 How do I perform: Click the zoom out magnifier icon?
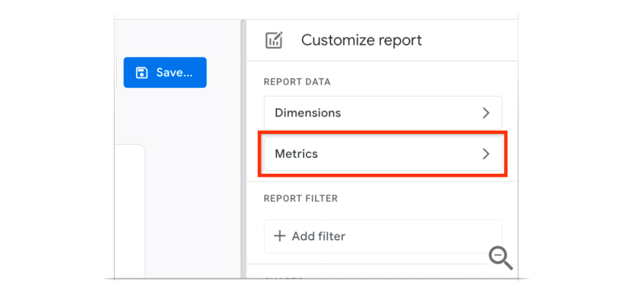[500, 259]
